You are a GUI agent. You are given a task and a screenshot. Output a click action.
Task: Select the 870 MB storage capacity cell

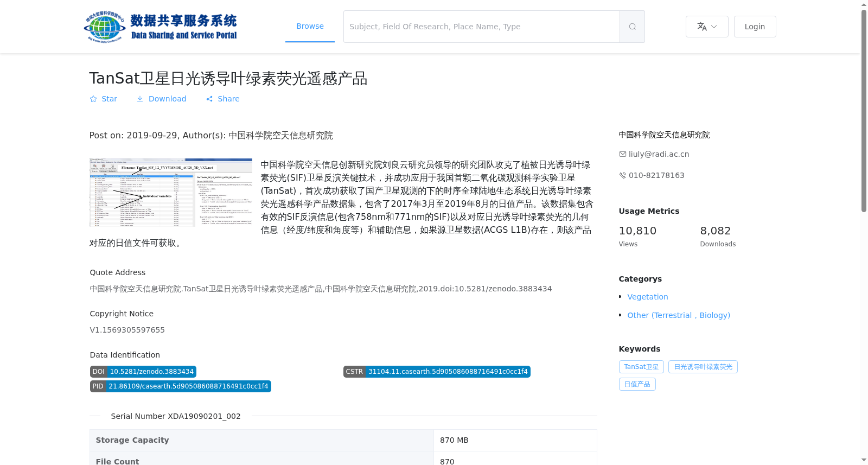(515, 440)
